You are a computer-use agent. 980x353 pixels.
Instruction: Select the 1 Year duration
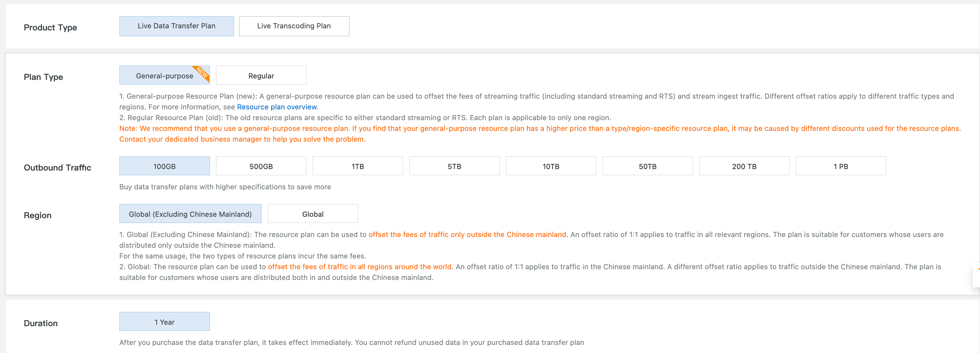pos(164,322)
